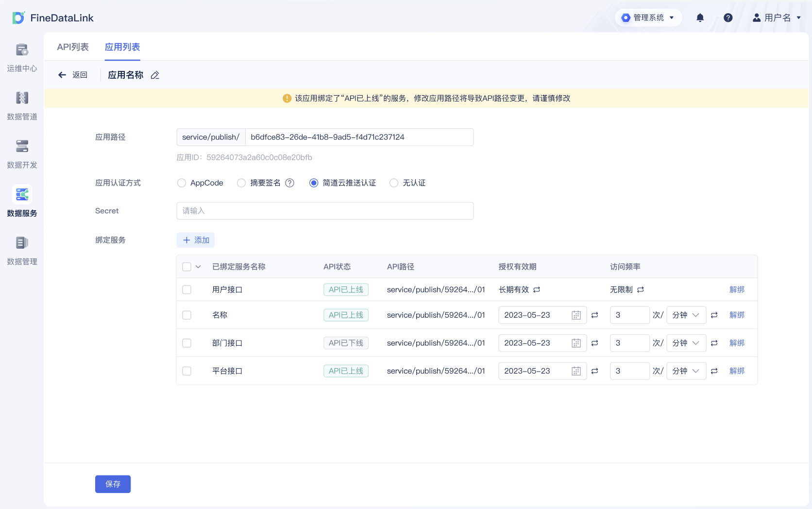Open calendar icon in 名称 row
This screenshot has height=509, width=812.
coord(576,315)
